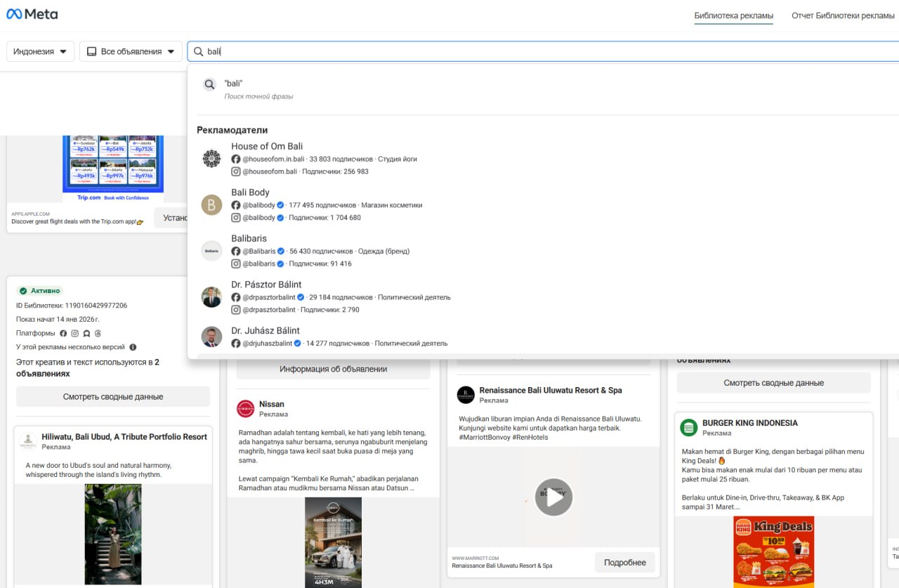
Task: Click Instagram icon next to @houseofom.bali
Action: (236, 171)
